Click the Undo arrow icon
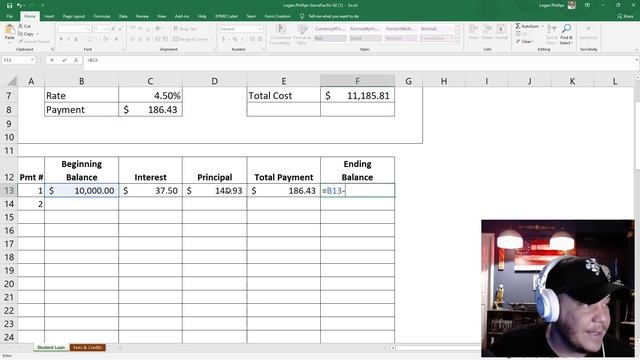The width and height of the screenshot is (640, 360). (19, 5)
